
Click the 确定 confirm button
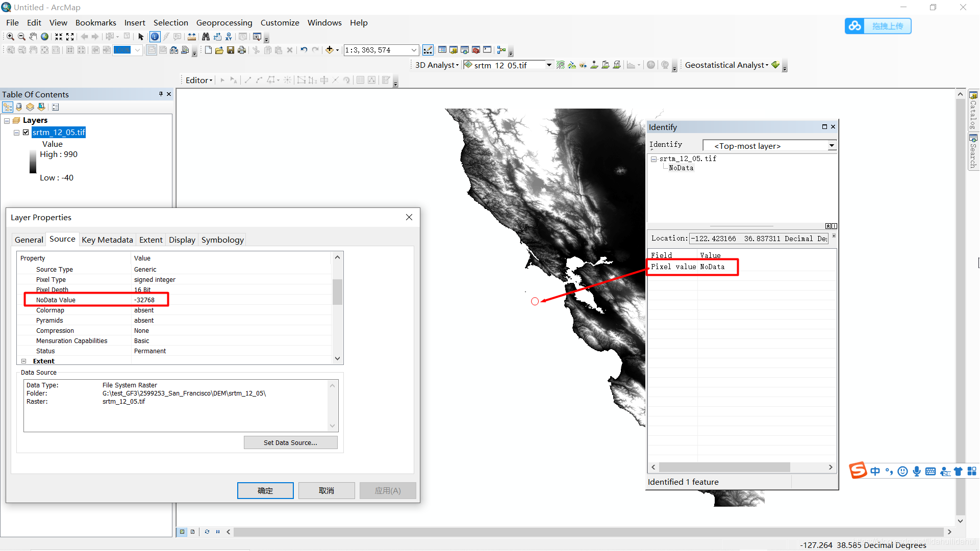(265, 490)
